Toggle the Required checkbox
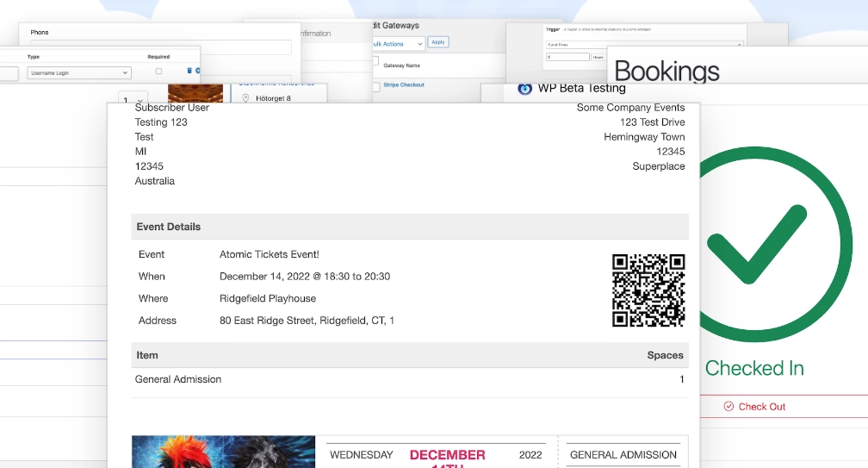This screenshot has width=868, height=468. 158,72
